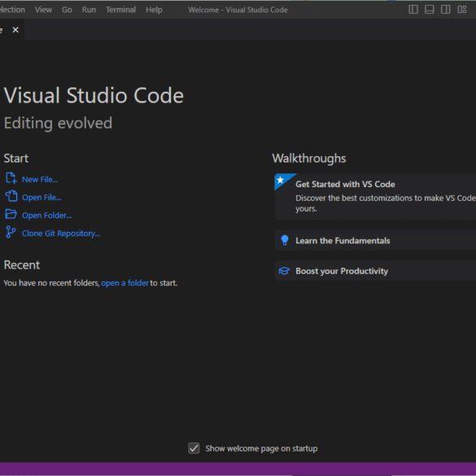Click the graduation cap icon on Boost your Productivity
The height and width of the screenshot is (476, 476).
[284, 271]
